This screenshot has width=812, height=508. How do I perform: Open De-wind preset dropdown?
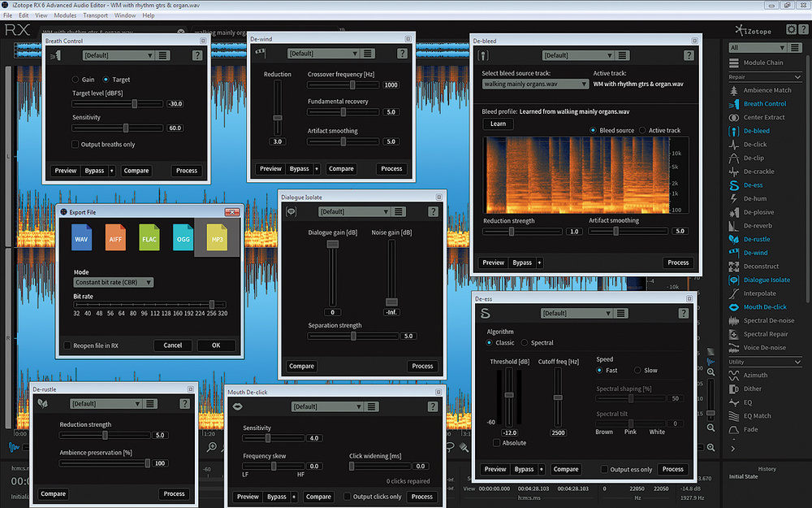tap(323, 54)
